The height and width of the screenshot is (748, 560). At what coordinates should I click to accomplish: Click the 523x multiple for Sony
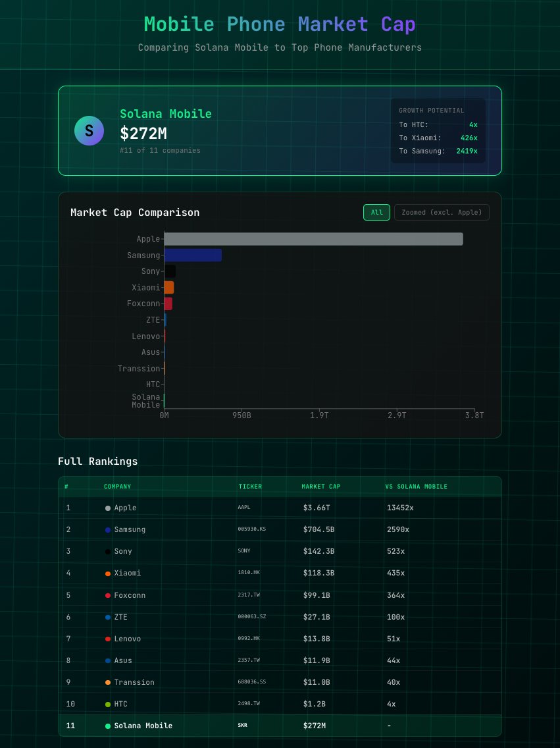[x=396, y=551]
